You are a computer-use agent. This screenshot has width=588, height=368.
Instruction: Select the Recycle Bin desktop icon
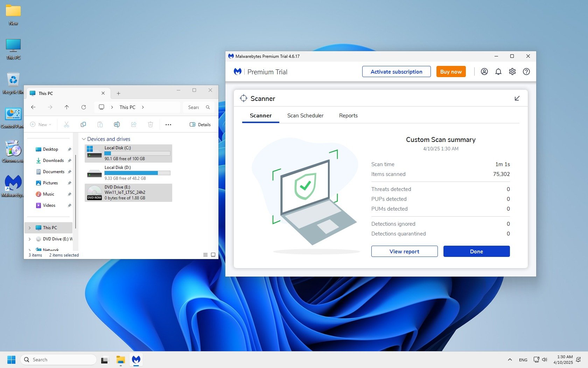click(13, 83)
